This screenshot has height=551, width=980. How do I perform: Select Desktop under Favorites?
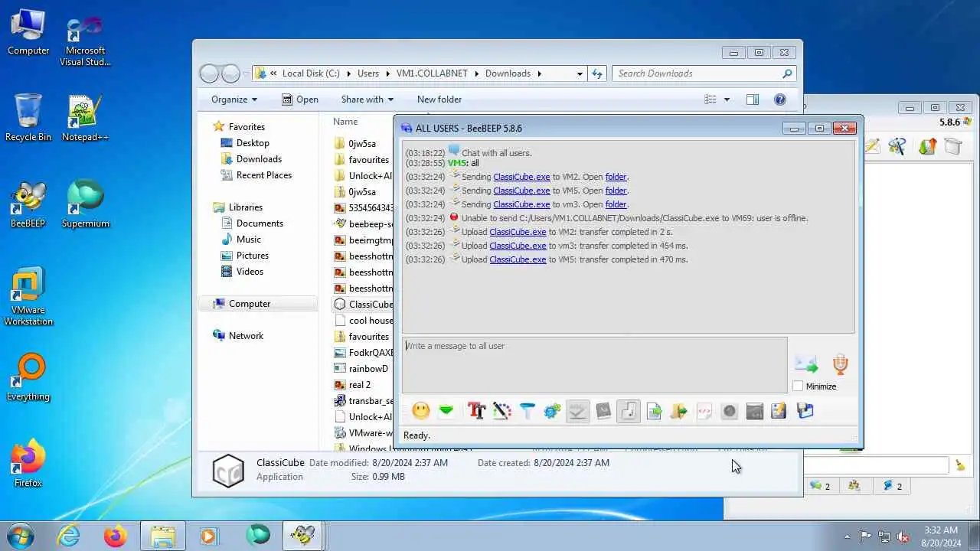253,143
